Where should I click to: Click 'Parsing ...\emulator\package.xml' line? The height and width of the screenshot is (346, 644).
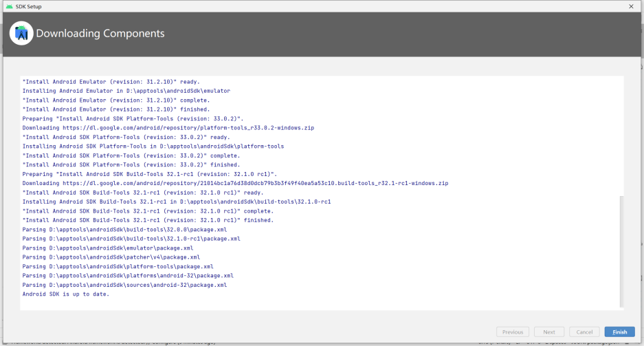click(108, 248)
